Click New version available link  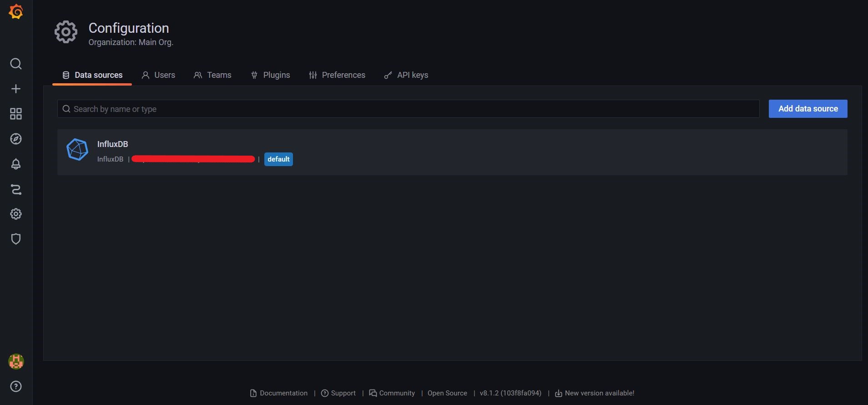(595, 393)
